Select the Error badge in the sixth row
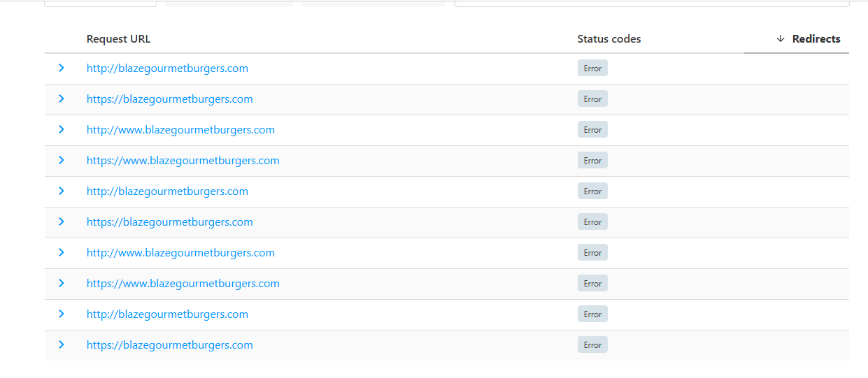868x378 pixels. (x=592, y=222)
